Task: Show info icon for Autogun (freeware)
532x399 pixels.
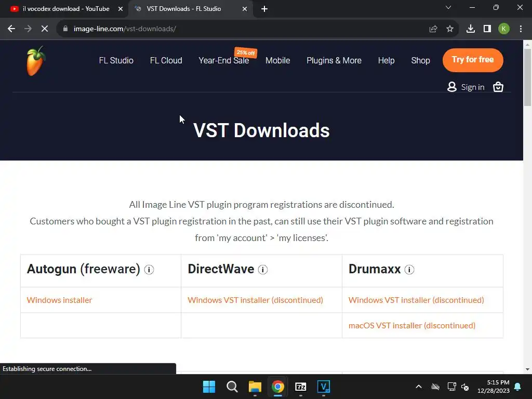Action: [149, 270]
